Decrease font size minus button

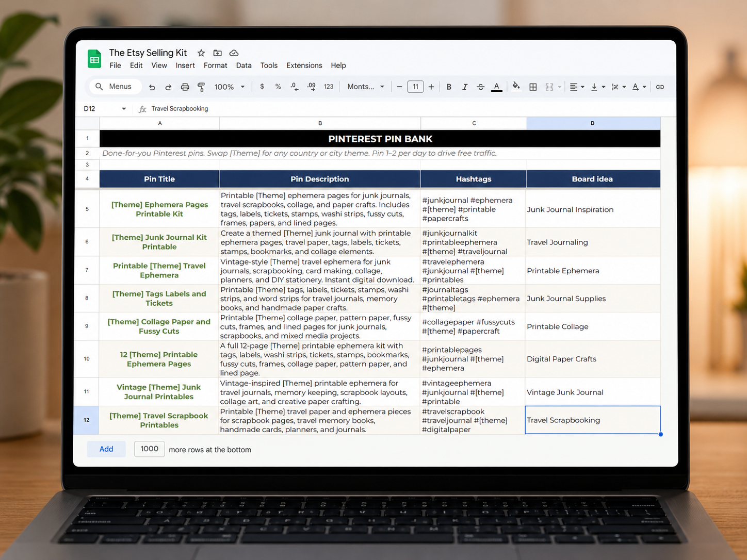399,87
